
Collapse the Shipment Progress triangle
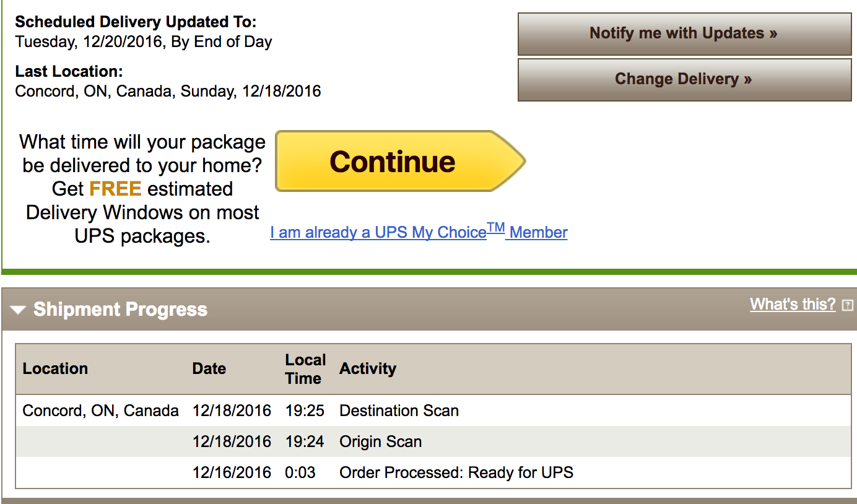pyautogui.click(x=18, y=310)
